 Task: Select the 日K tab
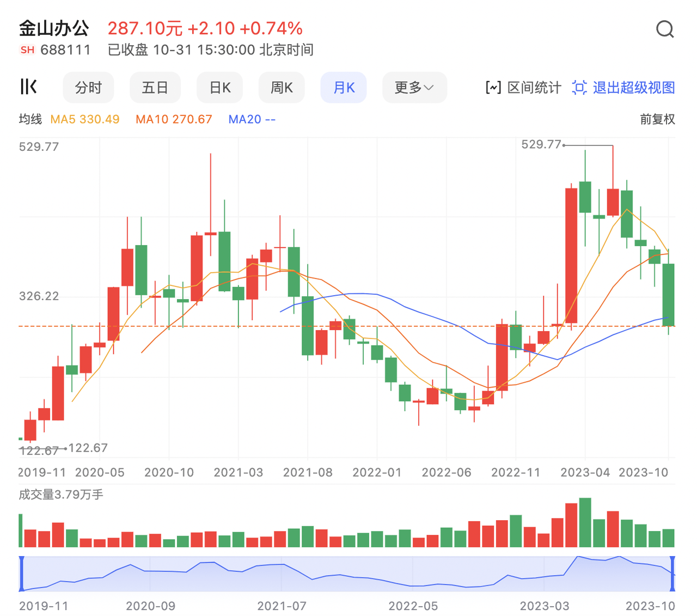coord(220,88)
